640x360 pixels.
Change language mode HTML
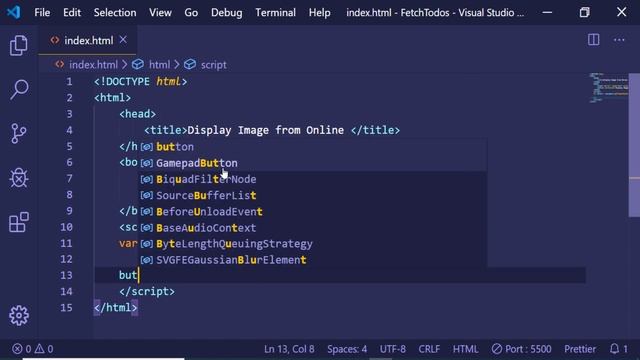[x=465, y=349]
